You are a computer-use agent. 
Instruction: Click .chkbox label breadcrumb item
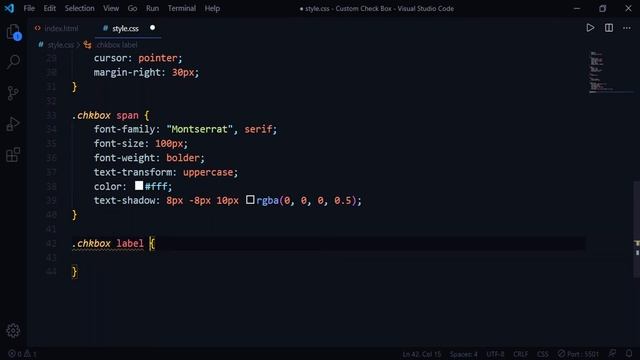coord(117,45)
